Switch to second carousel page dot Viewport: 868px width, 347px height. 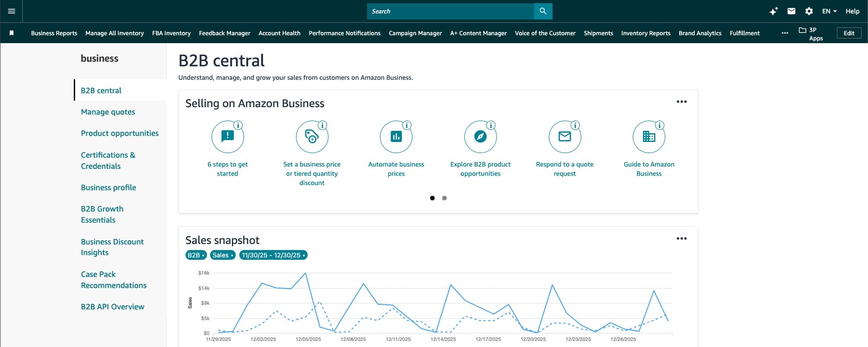[x=444, y=198]
